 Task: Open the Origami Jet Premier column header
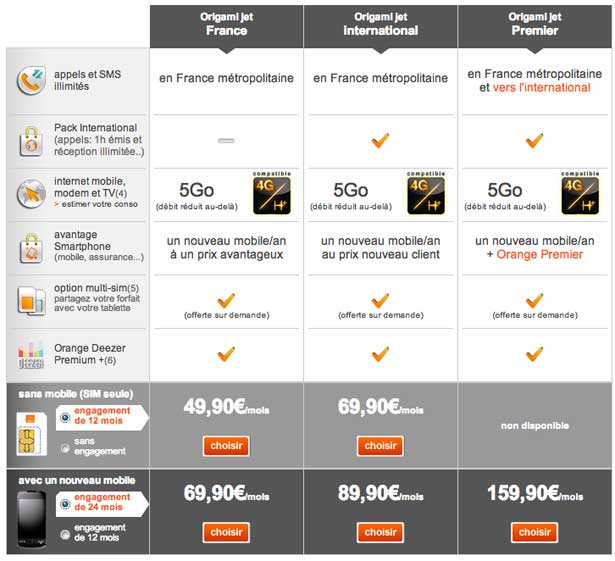click(x=533, y=24)
